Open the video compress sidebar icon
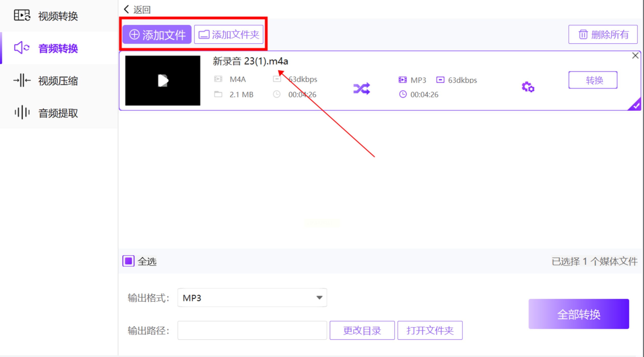This screenshot has height=357, width=644. (x=22, y=80)
